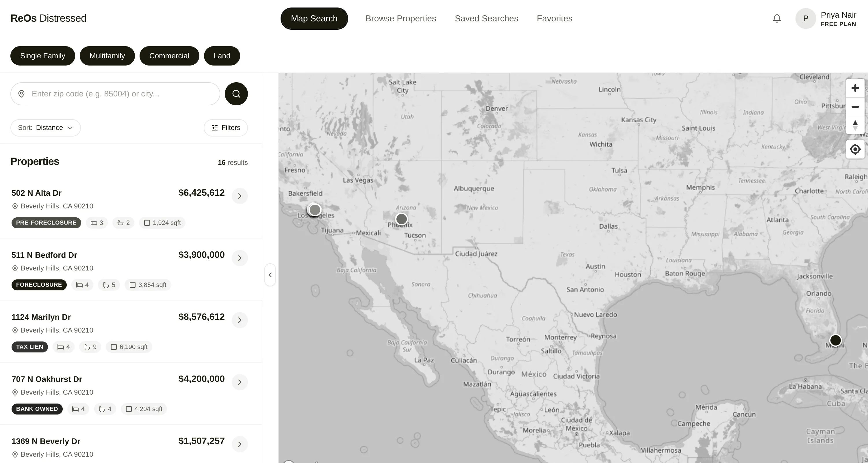Go to Map Search tab

[x=314, y=18]
